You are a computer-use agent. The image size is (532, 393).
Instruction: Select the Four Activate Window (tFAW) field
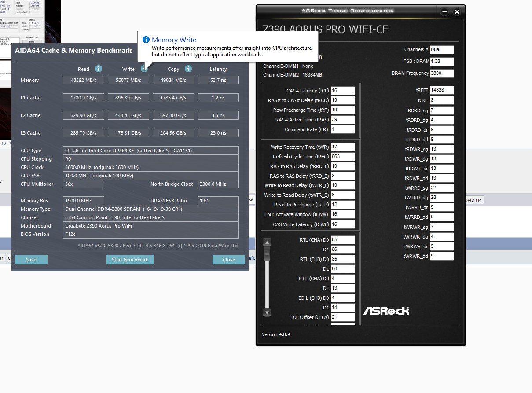click(343, 214)
